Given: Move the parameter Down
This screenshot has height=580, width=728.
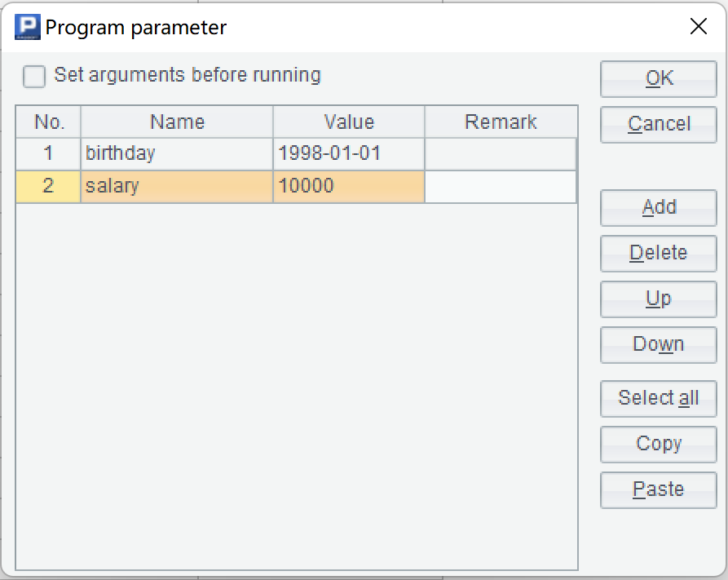Looking at the screenshot, I should [x=659, y=344].
